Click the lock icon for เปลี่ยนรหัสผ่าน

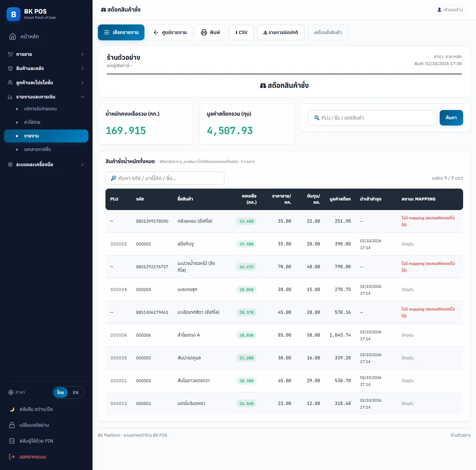12,425
